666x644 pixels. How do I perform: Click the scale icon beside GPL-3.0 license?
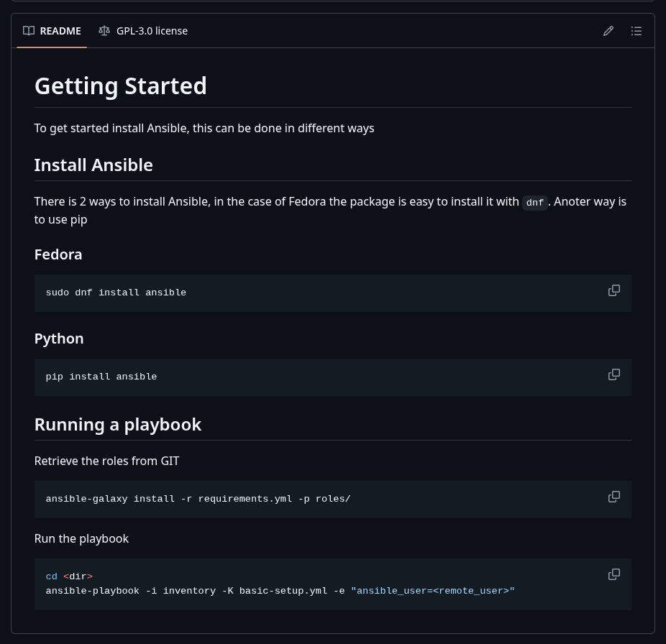tap(104, 31)
